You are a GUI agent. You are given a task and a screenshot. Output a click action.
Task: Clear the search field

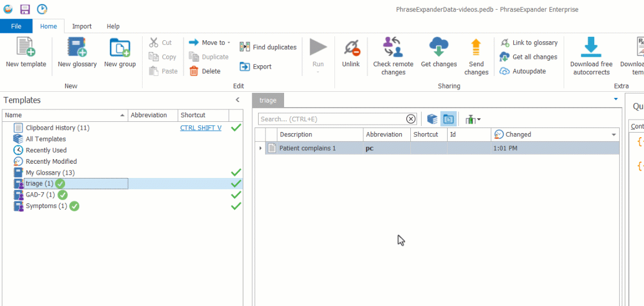pyautogui.click(x=411, y=119)
